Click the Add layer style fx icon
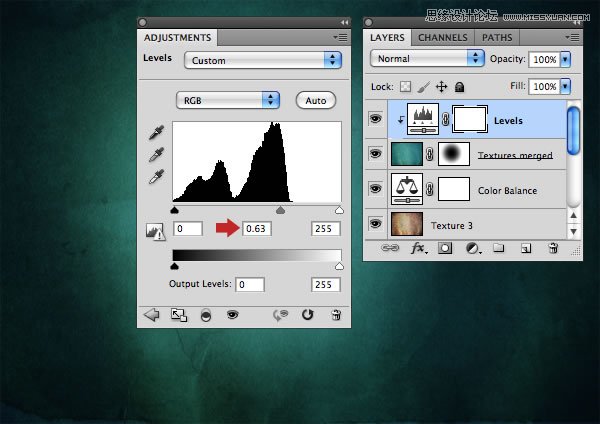Screen dimensions: 600x424 [x=419, y=248]
